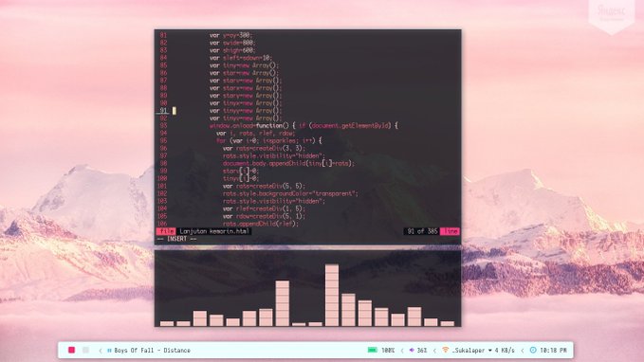Click the green battery icon in the panel
The width and height of the screenshot is (644, 362).
(x=373, y=350)
